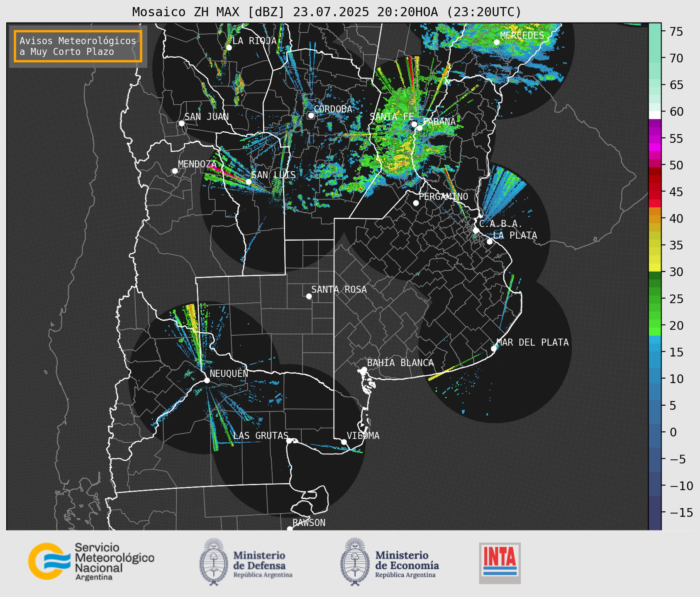Click the LA PLATA city marker dot

(490, 242)
